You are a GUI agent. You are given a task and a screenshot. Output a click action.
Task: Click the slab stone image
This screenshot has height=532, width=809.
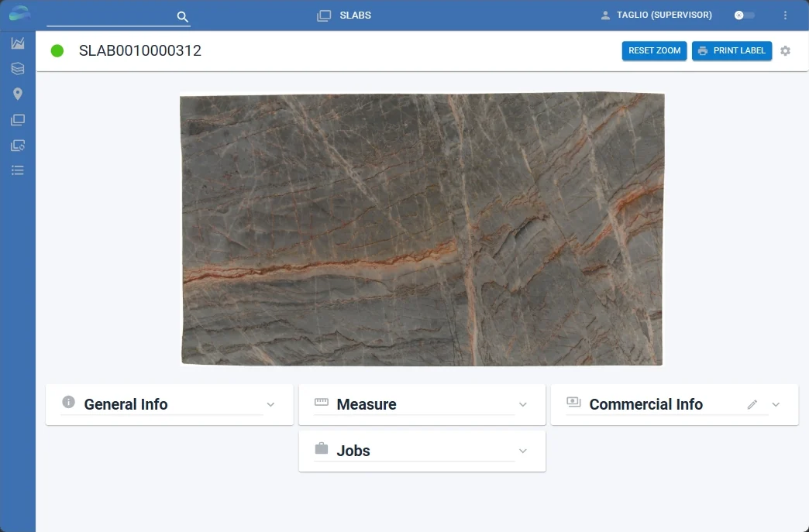422,229
